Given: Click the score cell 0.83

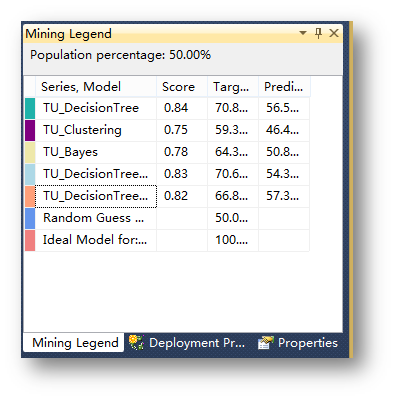Looking at the screenshot, I should (x=182, y=174).
